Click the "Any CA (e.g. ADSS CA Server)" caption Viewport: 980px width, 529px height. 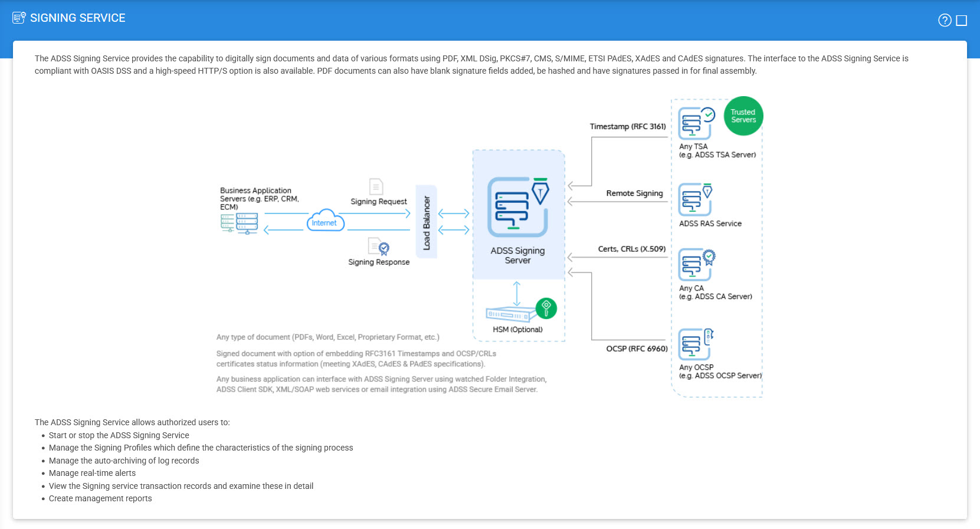pyautogui.click(x=716, y=293)
